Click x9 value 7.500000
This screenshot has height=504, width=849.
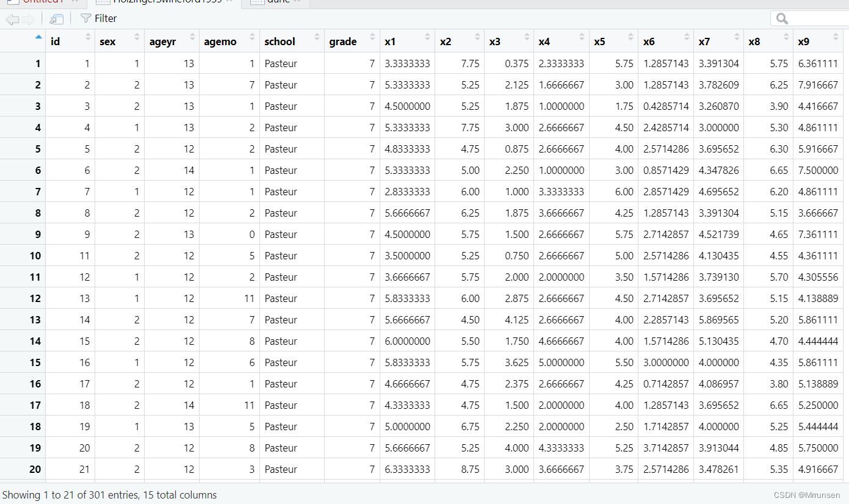818,170
